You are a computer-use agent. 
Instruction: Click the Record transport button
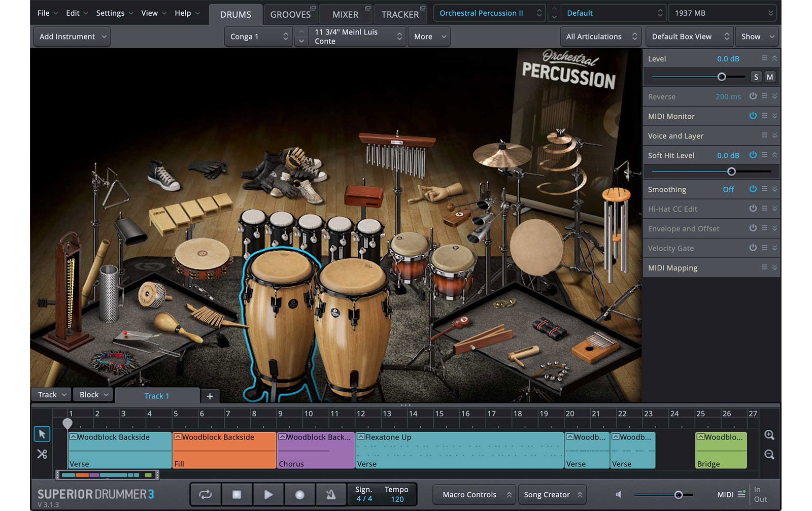tap(299, 495)
